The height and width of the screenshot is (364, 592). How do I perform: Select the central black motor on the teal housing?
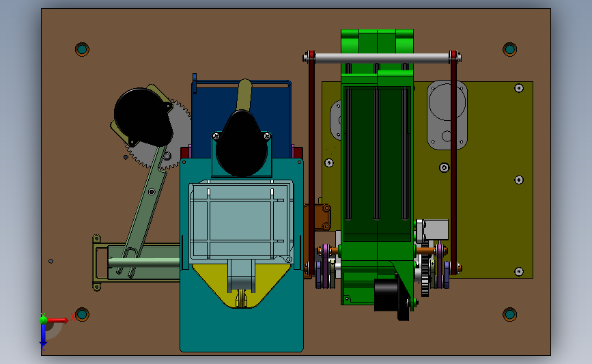(242, 144)
